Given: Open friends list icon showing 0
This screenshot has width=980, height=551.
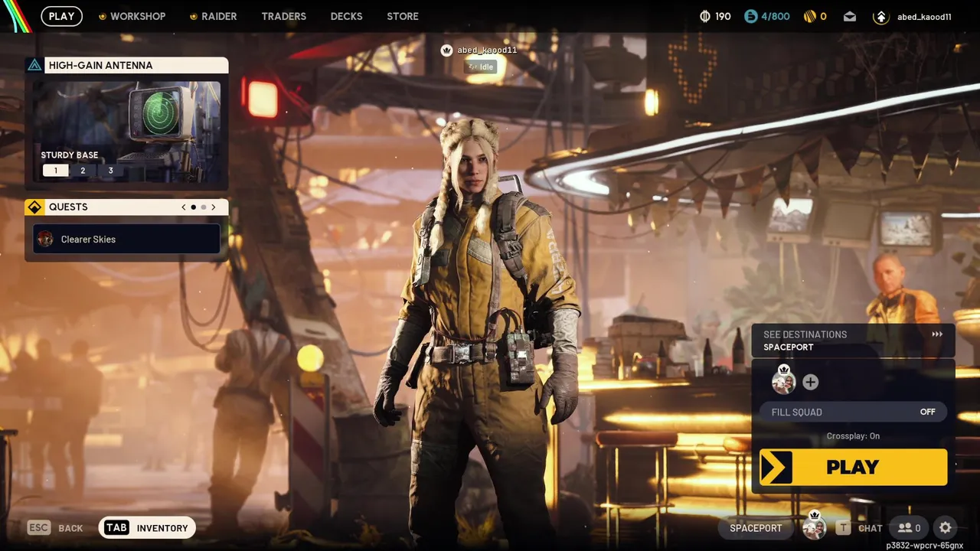Looking at the screenshot, I should pos(910,527).
